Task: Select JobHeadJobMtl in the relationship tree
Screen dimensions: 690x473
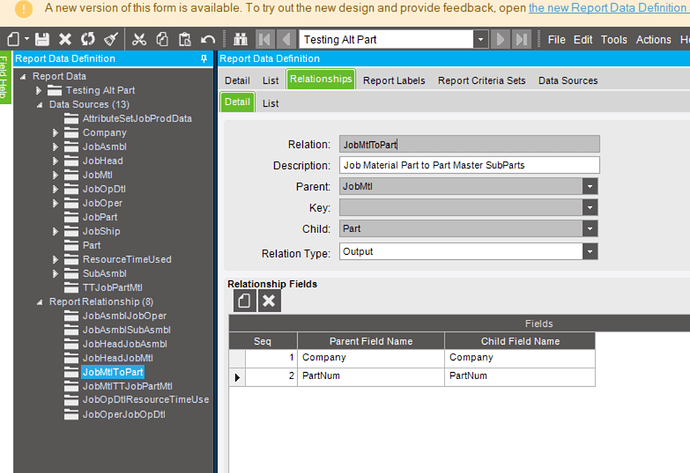Action: (117, 358)
